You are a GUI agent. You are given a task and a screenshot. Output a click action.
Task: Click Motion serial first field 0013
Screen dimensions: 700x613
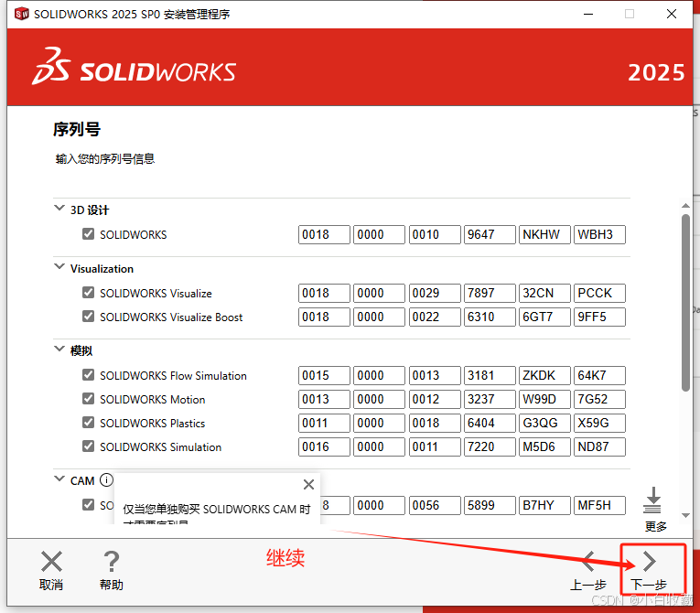pyautogui.click(x=324, y=399)
